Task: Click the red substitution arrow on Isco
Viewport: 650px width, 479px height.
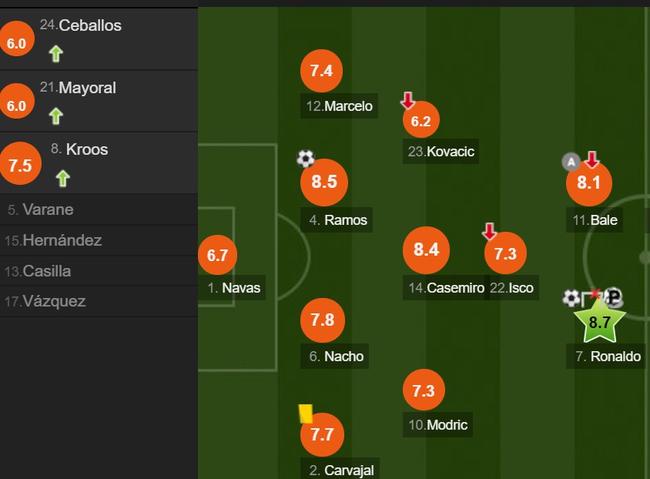Action: tap(490, 231)
